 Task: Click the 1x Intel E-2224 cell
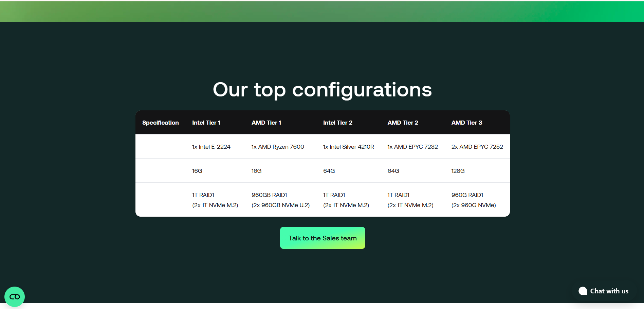coord(211,147)
